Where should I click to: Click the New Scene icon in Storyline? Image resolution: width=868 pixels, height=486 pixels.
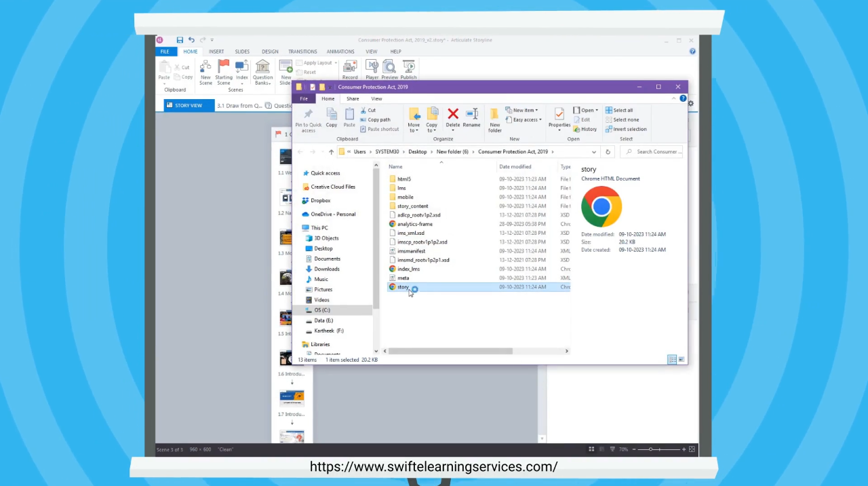pos(205,67)
